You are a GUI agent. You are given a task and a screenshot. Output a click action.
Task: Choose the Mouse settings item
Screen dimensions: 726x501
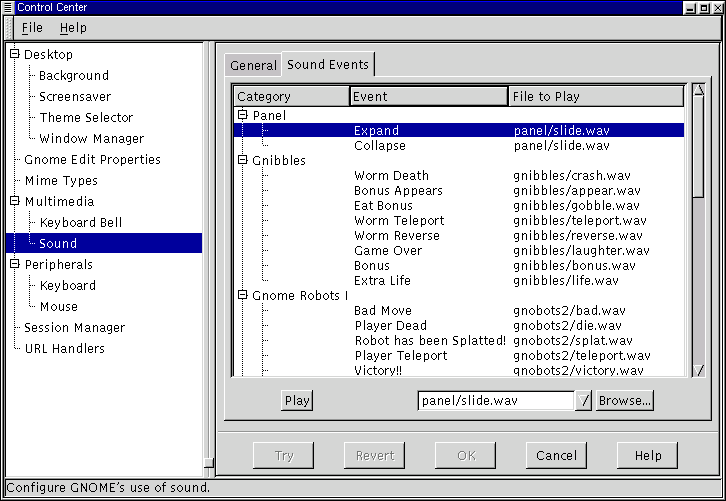pyautogui.click(x=58, y=306)
